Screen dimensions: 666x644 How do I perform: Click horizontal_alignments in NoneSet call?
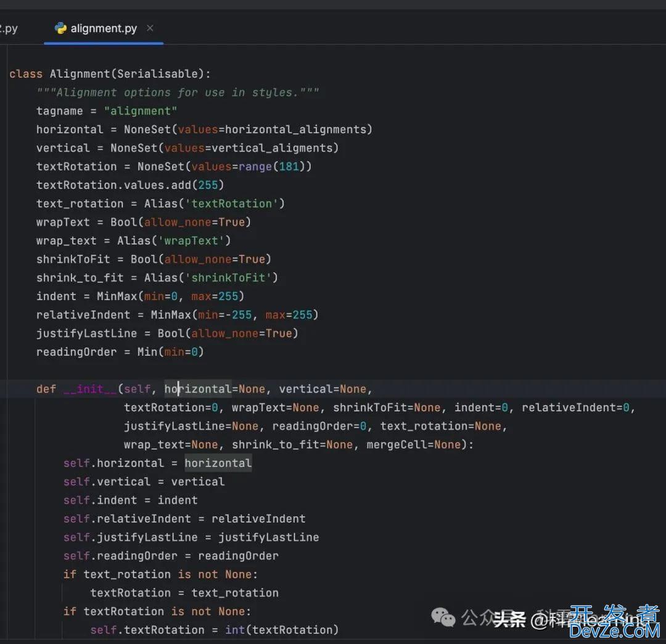point(296,129)
